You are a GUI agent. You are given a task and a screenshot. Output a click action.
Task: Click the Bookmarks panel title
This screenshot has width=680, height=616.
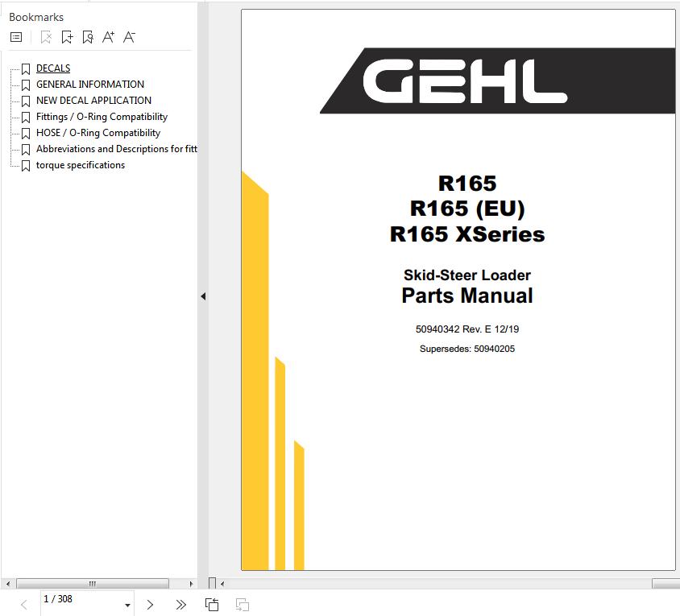coord(36,17)
